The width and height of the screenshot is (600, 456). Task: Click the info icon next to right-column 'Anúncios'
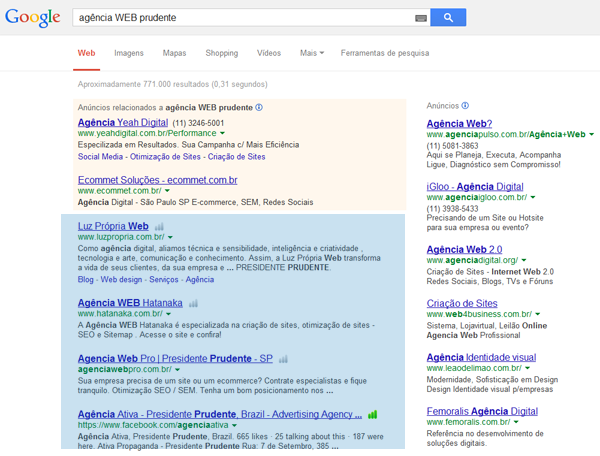pyautogui.click(x=465, y=106)
